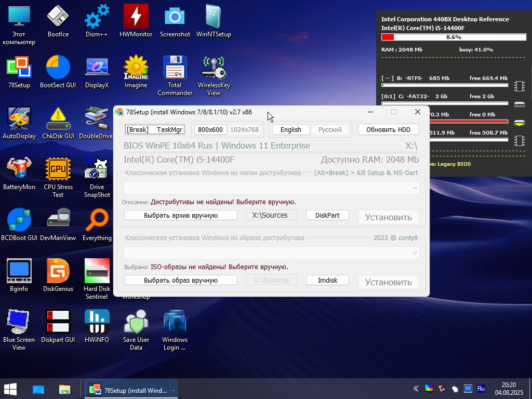Click X:\Sources button
532x399 pixels.
(x=271, y=215)
